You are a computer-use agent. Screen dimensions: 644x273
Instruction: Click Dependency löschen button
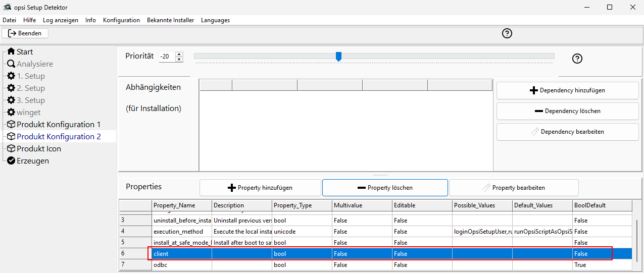click(x=567, y=111)
